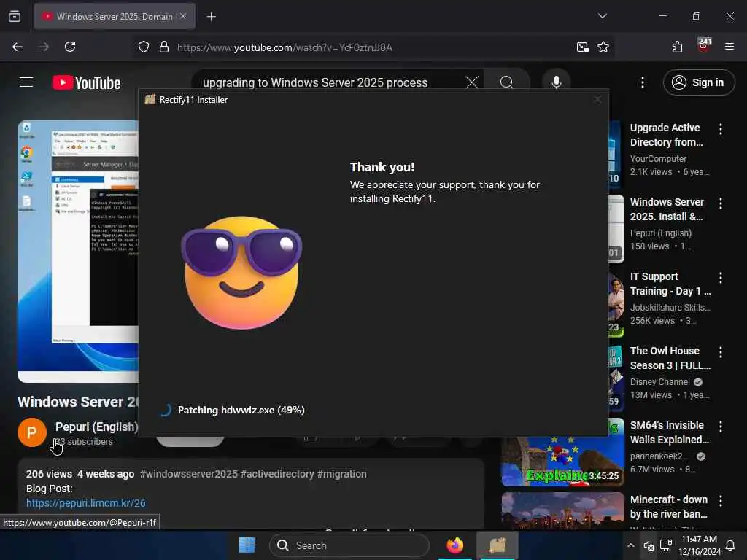Screen dimensions: 747x560
Task: Open options for SM64's Invisible Walls video
Action: tap(720, 427)
